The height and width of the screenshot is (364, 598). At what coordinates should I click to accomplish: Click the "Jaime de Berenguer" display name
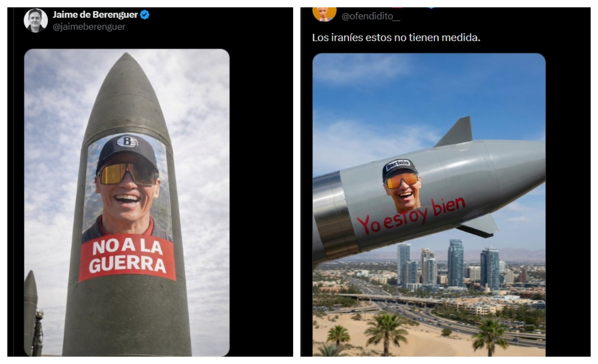coord(95,14)
